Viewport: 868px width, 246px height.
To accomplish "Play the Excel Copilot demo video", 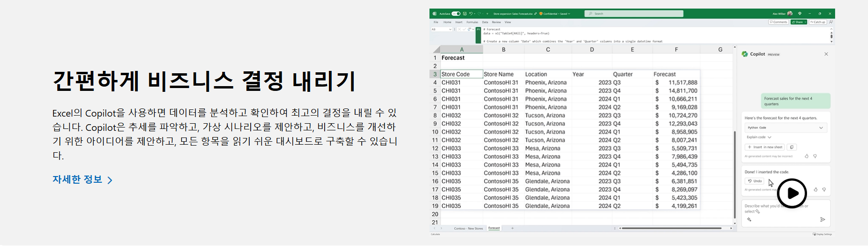I will coord(792,193).
